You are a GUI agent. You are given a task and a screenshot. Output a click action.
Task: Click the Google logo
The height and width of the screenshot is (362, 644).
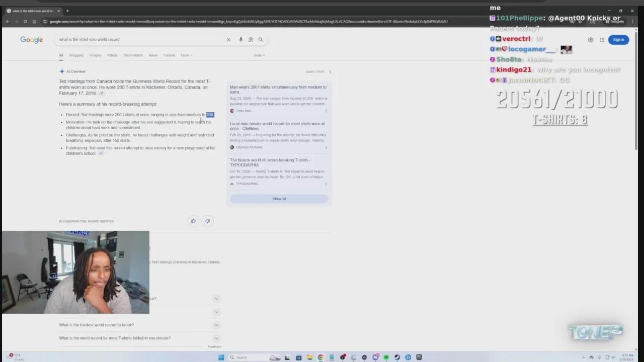[31, 40]
